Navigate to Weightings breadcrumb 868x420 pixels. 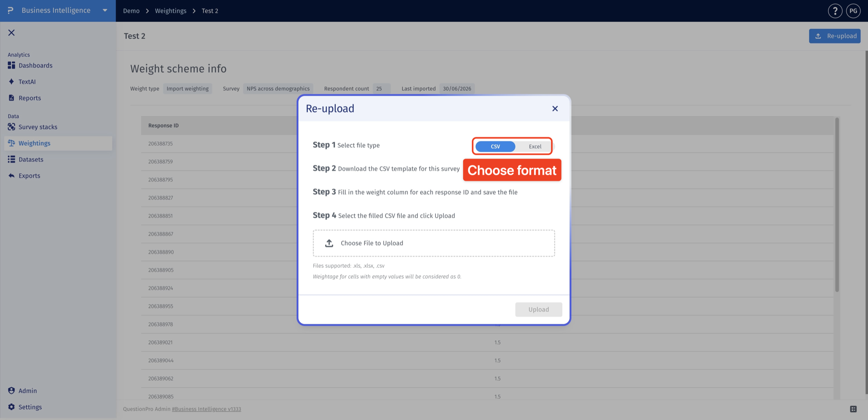[170, 11]
